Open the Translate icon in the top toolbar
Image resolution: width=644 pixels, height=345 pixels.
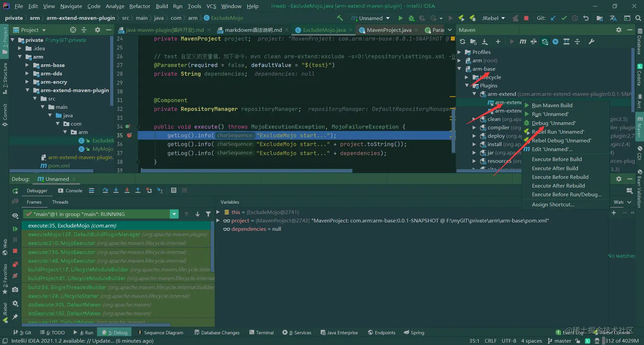tap(613, 18)
